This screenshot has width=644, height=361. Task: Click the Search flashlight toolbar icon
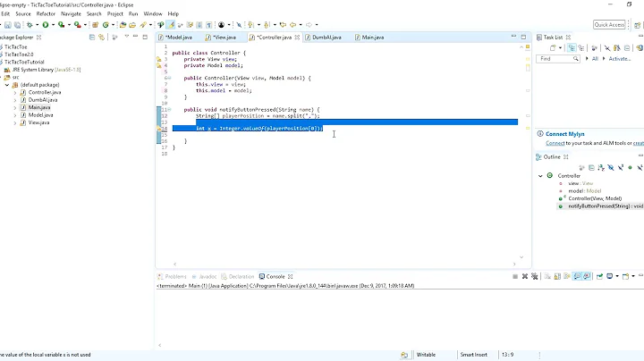tap(143, 25)
